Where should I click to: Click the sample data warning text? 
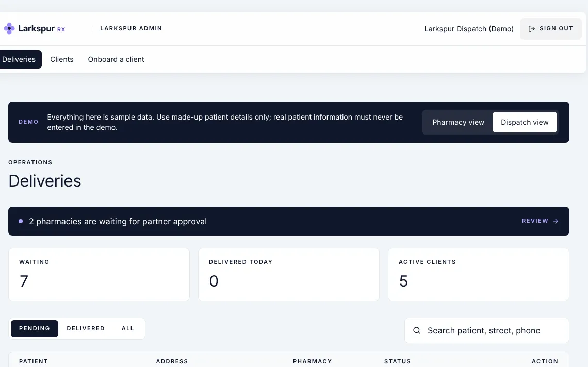pos(225,122)
